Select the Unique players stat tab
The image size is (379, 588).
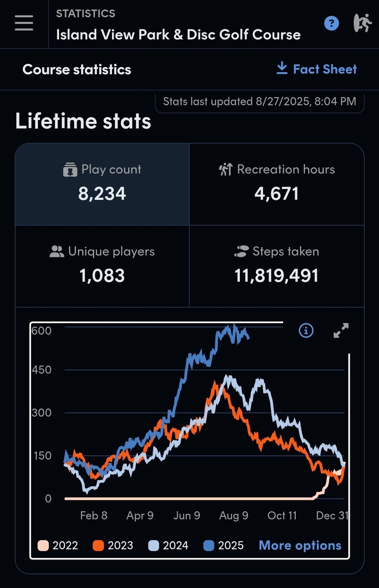click(102, 266)
